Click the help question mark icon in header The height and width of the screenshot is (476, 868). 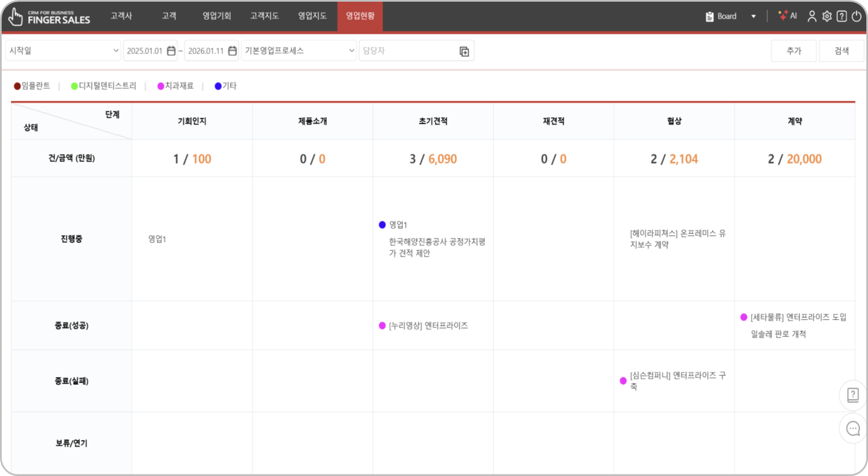click(842, 16)
